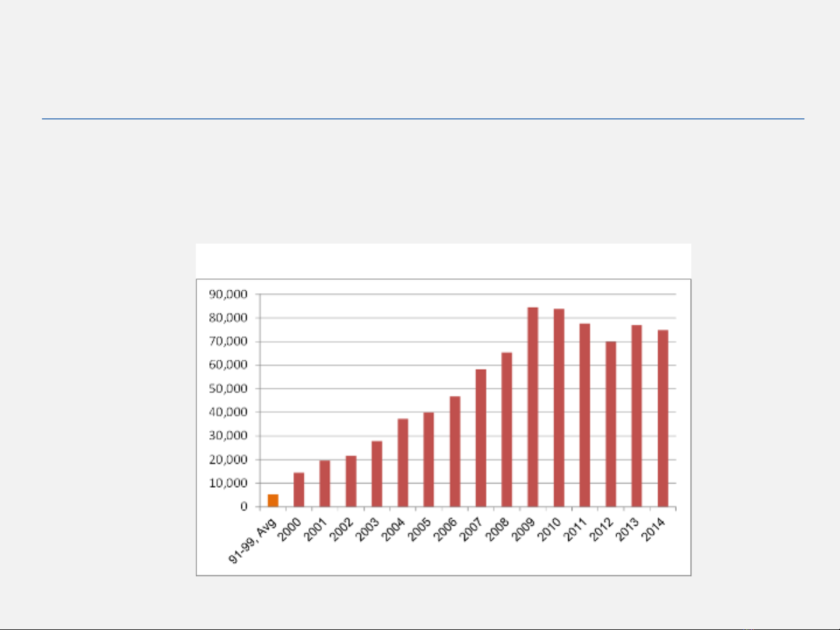
Task: Select the "2009" axis label
Action: (523, 529)
